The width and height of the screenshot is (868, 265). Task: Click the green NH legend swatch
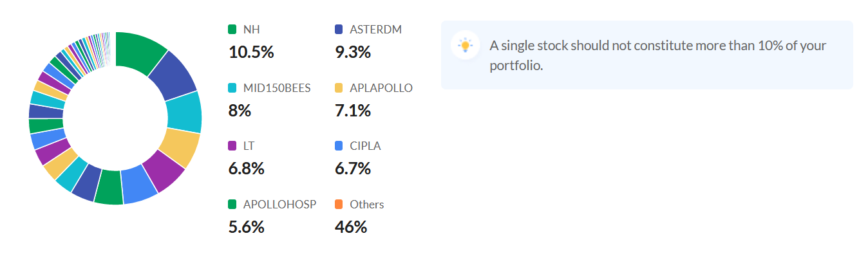pyautogui.click(x=232, y=30)
